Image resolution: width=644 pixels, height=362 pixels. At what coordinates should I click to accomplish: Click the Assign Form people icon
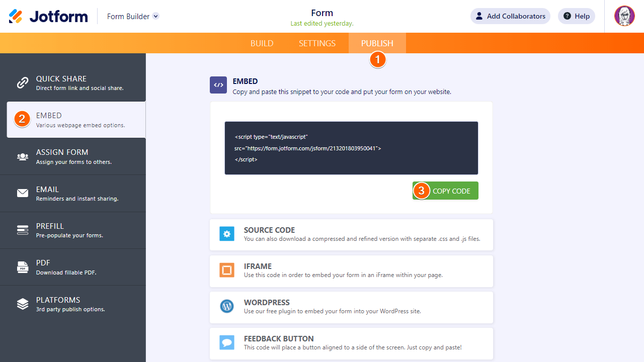23,157
